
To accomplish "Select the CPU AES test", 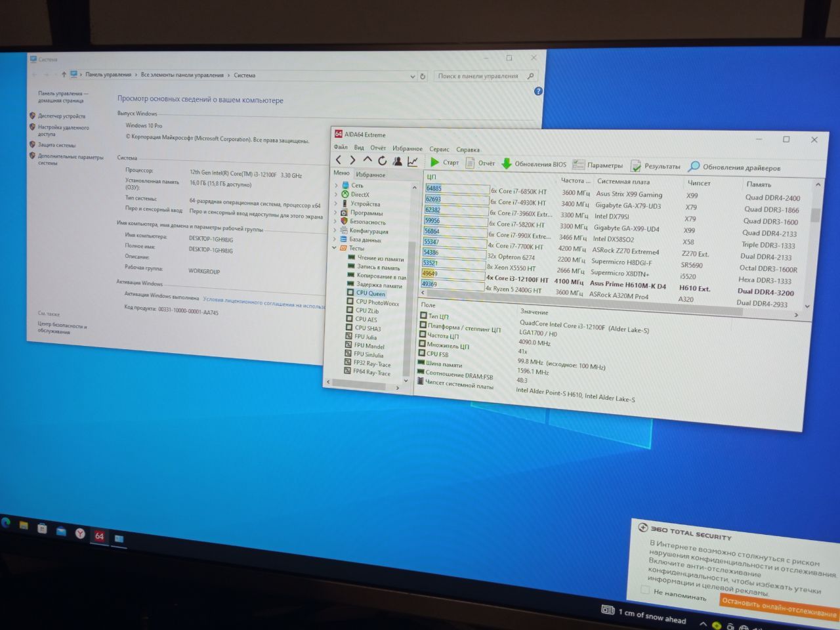I will point(362,320).
